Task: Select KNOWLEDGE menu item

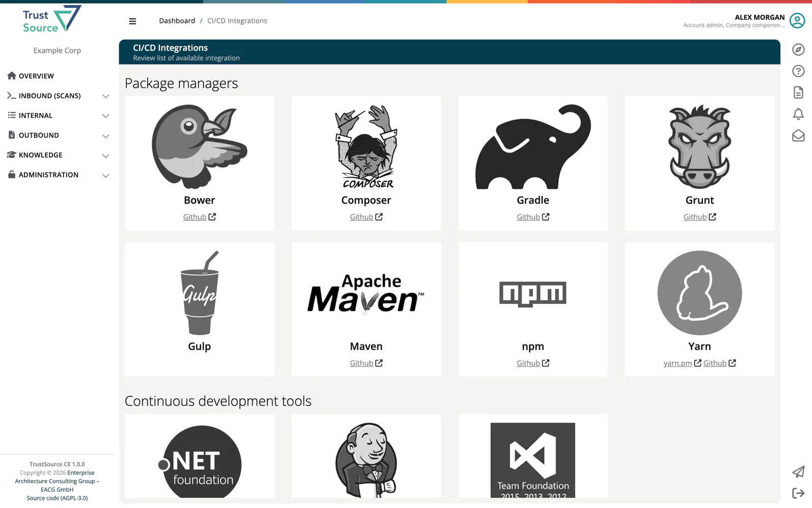Action: pyautogui.click(x=41, y=155)
